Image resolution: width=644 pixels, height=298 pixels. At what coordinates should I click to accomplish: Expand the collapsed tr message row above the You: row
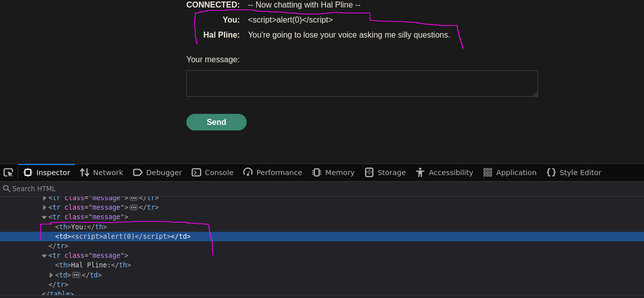44,207
